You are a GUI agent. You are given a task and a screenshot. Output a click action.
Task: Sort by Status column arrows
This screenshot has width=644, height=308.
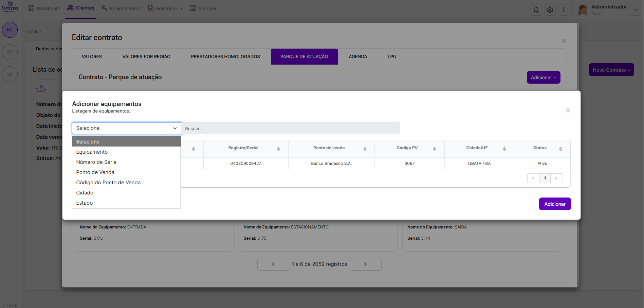tap(560, 149)
